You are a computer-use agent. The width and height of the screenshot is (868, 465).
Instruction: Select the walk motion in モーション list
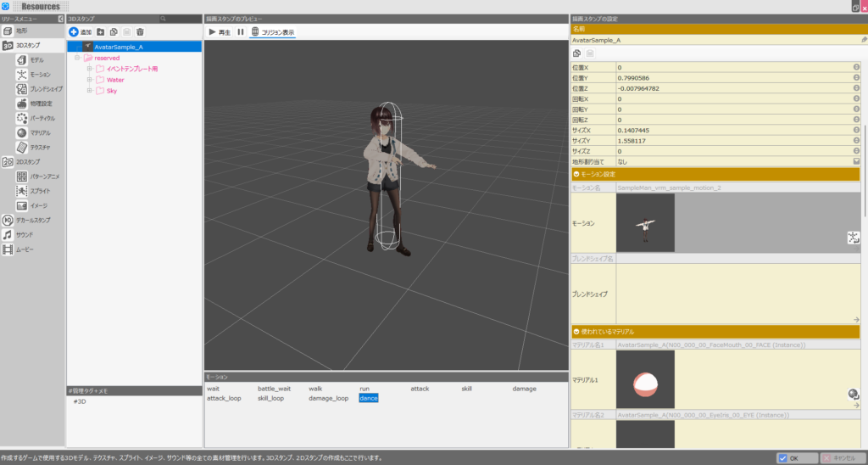[x=315, y=389]
